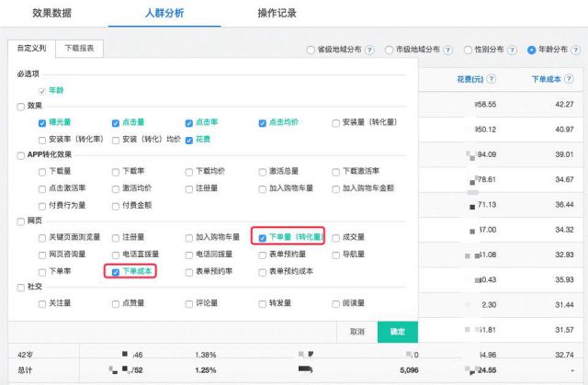Click help icon beside 下单成本 column header
Viewport: 588px width, 385px height.
pyautogui.click(x=570, y=80)
